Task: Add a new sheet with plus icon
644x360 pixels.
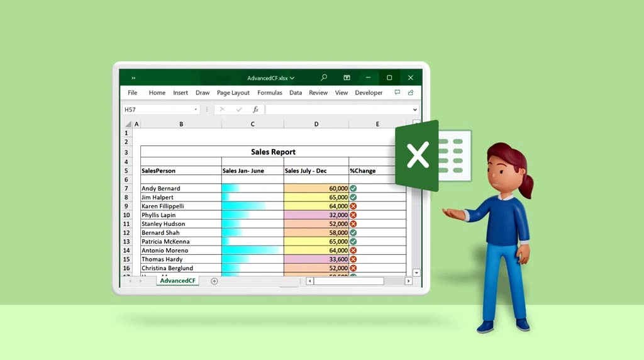Action: click(214, 281)
